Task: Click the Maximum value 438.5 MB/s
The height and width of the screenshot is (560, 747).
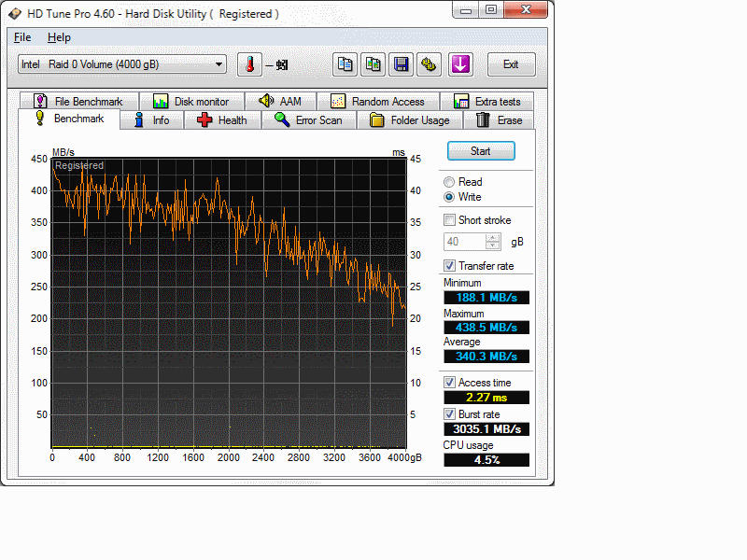Action: (x=486, y=328)
